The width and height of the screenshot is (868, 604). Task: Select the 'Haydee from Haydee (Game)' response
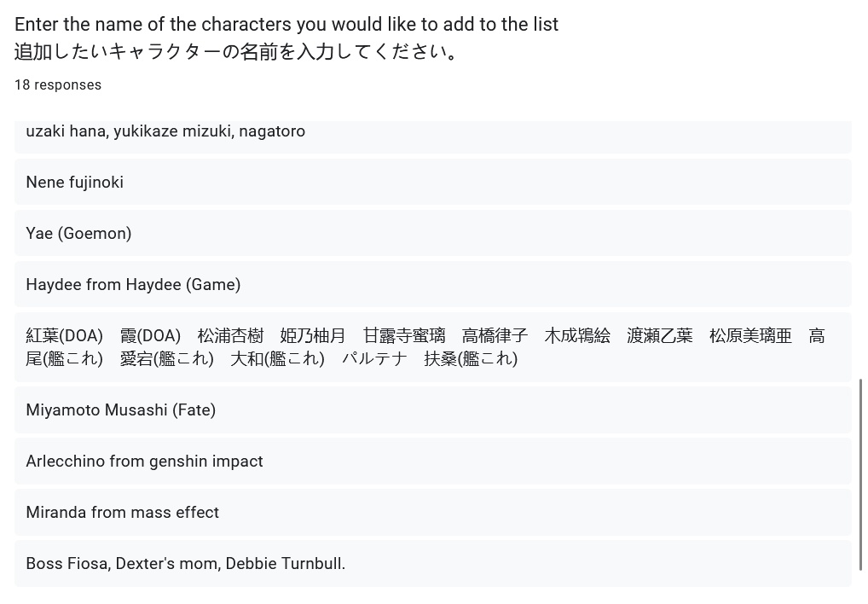[x=133, y=285]
